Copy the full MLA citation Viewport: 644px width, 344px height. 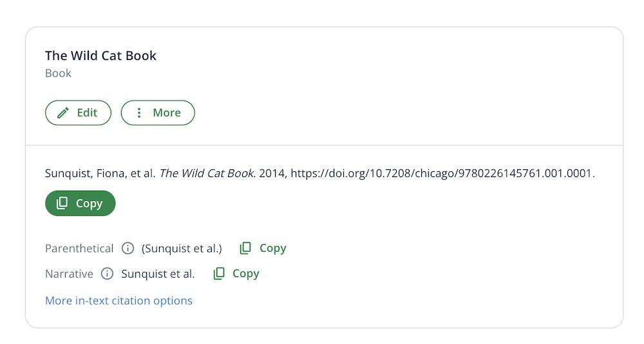pos(80,204)
